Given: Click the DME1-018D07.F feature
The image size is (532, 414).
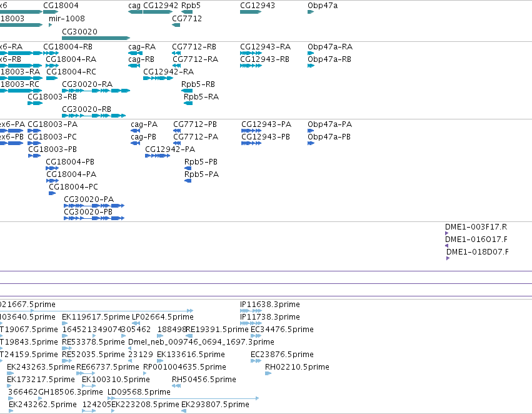Looking at the screenshot, I should (478, 252).
